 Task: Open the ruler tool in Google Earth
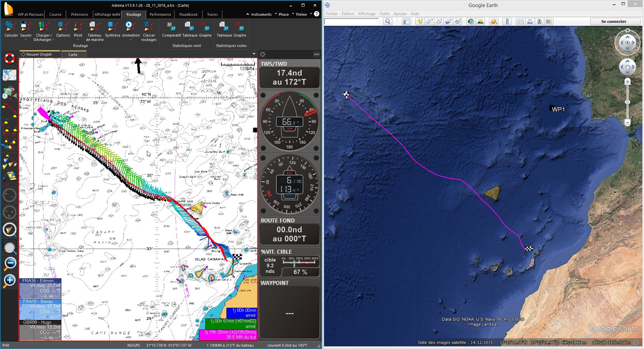(x=507, y=21)
